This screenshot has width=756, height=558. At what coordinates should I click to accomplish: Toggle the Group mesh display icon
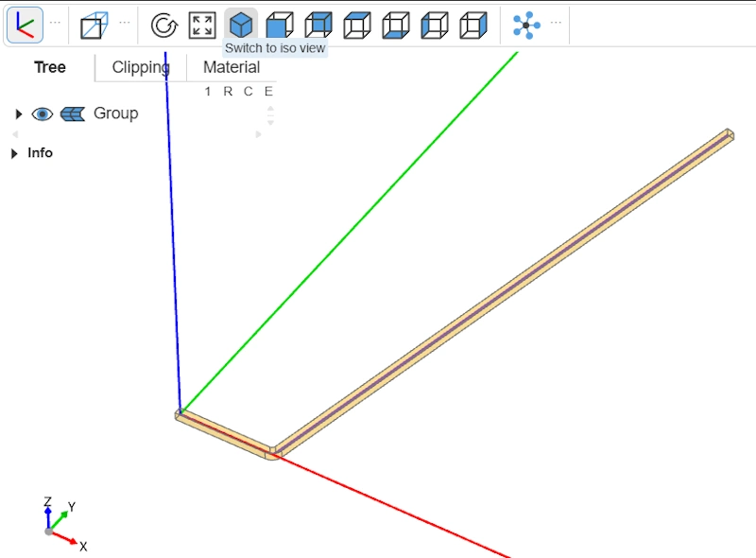pyautogui.click(x=74, y=113)
